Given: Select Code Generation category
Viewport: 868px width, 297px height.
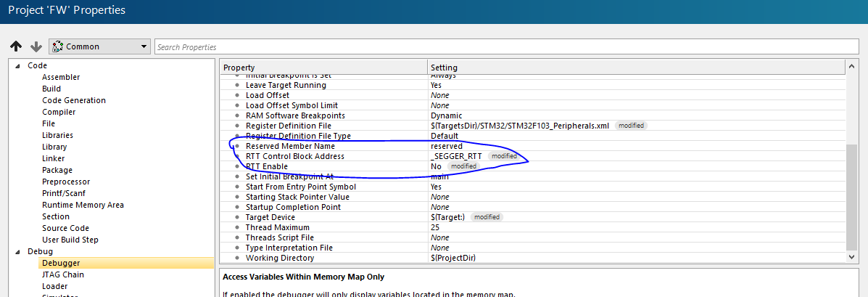Looking at the screenshot, I should tap(74, 100).
